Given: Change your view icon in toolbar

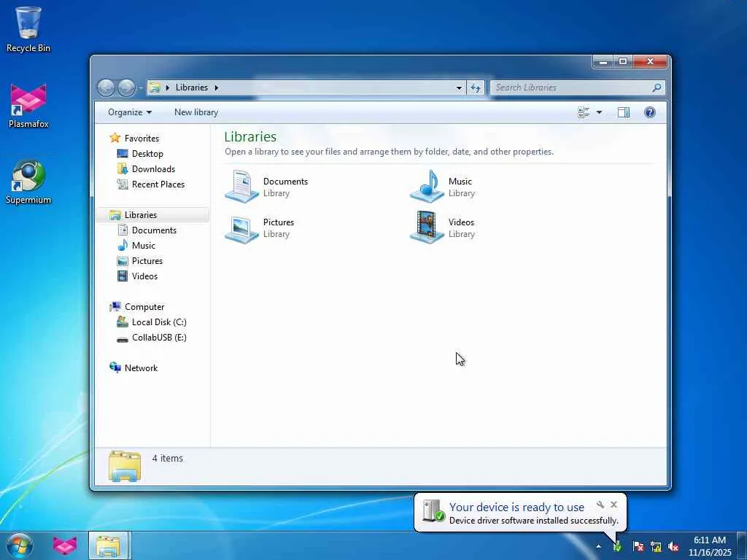Looking at the screenshot, I should tap(584, 112).
